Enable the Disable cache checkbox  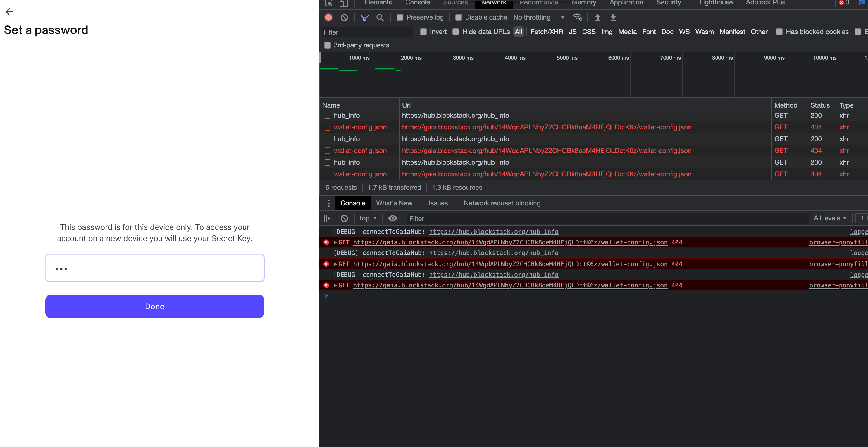coord(459,17)
